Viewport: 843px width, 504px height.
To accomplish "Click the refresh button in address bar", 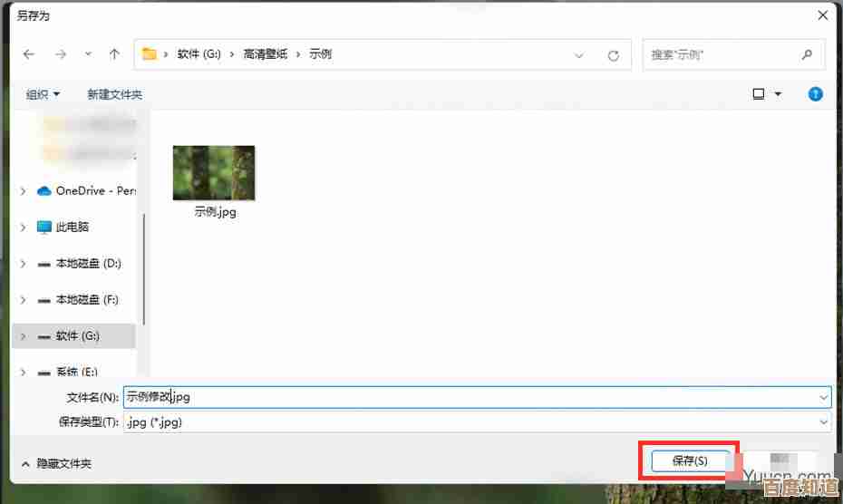I will [614, 55].
